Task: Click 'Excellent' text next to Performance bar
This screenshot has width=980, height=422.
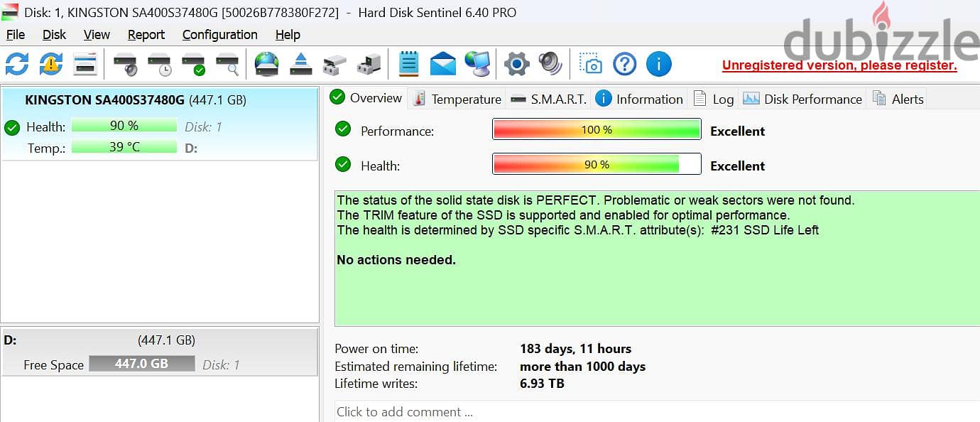Action: pyautogui.click(x=737, y=131)
